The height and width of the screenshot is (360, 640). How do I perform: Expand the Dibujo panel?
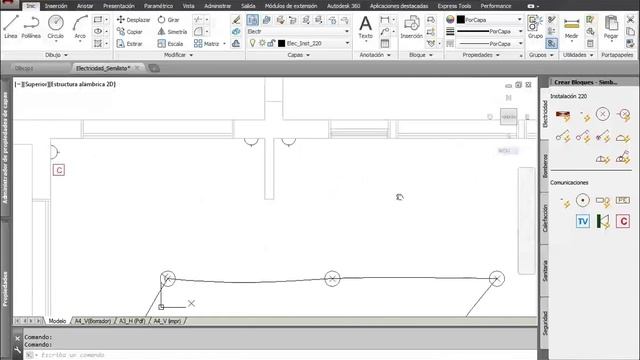click(56, 55)
